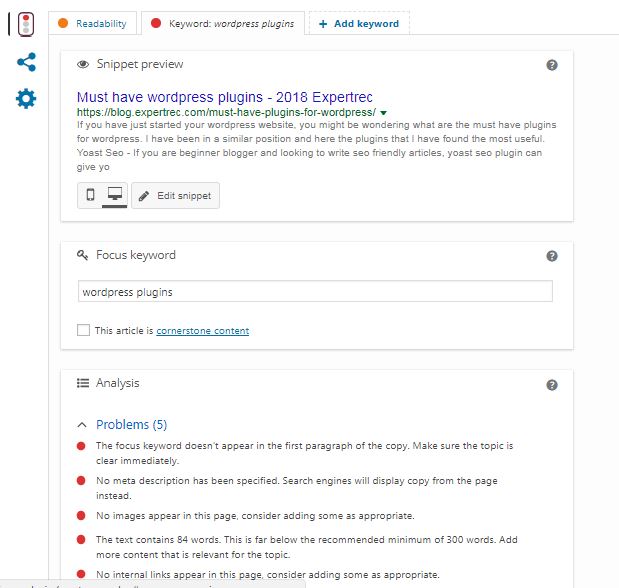Screen dimensions: 619x588
Task: Open help for Snippet preview
Action: pyautogui.click(x=551, y=65)
